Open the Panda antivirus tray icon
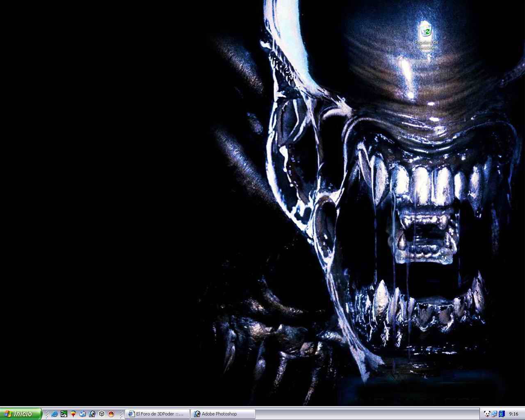Viewport: 525px width, 420px height. [x=487, y=414]
